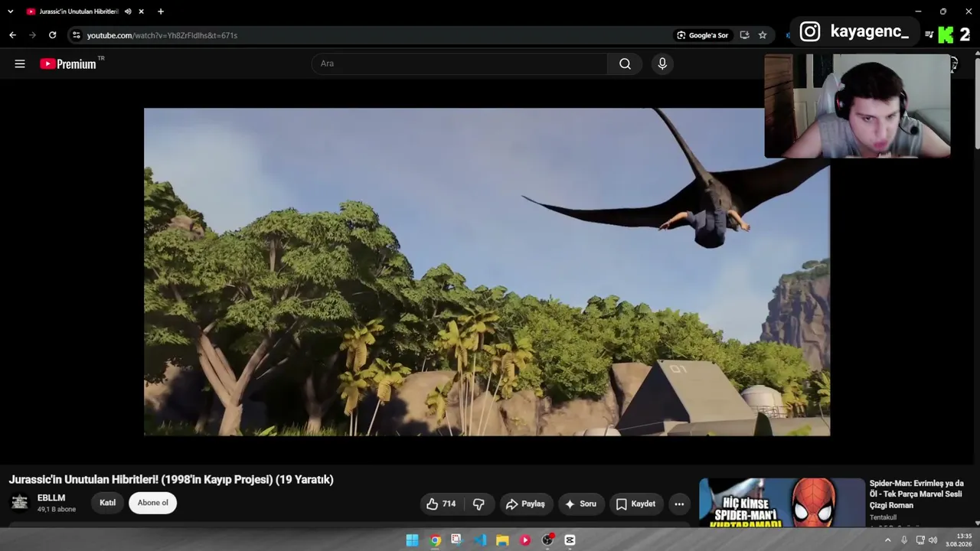This screenshot has height=551, width=980.
Task: Click inside the Ara search field
Action: [x=459, y=64]
